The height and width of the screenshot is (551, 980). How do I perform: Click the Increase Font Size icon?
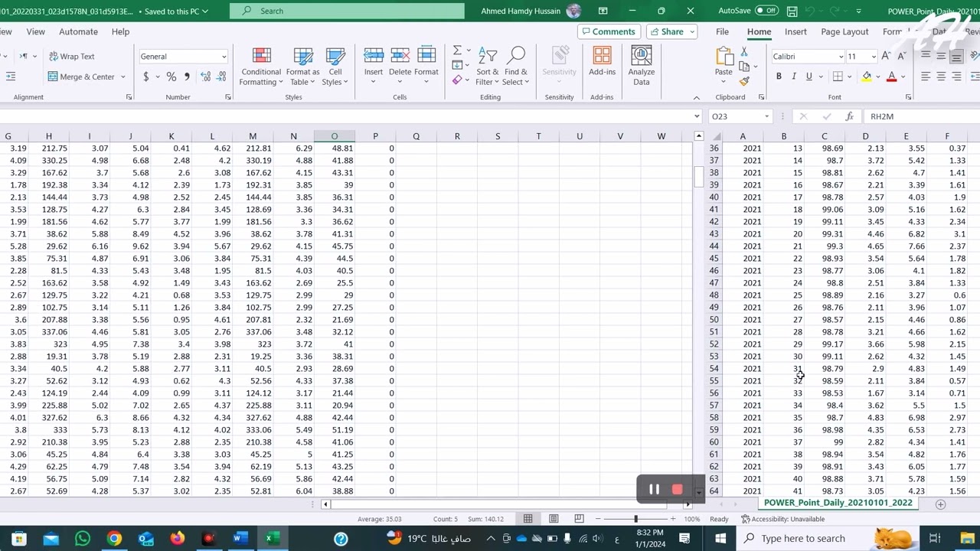(x=887, y=57)
